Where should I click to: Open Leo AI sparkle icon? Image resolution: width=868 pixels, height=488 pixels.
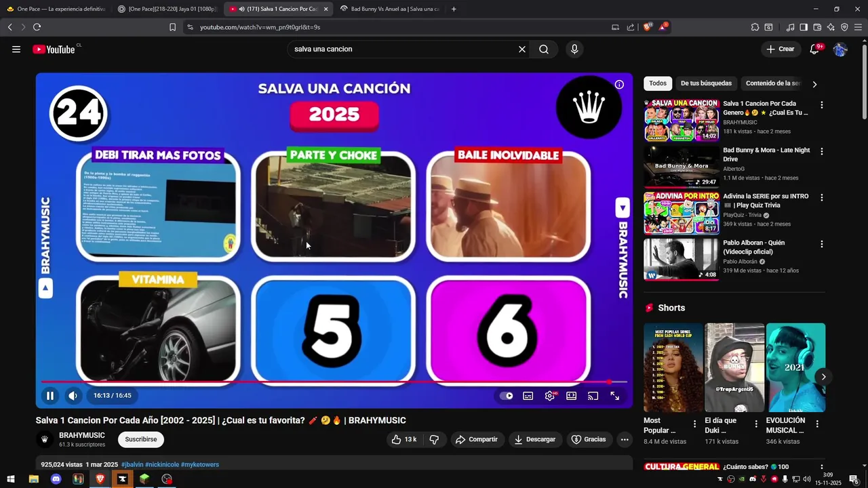[x=831, y=27]
